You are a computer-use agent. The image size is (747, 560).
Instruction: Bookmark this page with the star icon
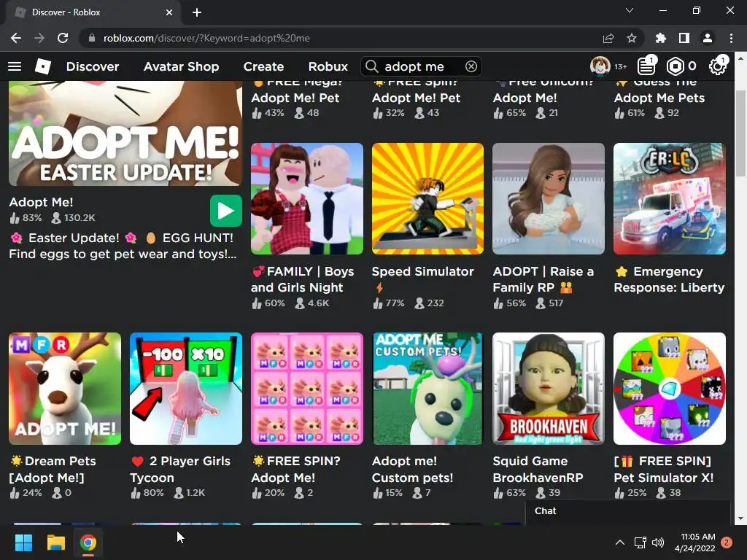pyautogui.click(x=632, y=38)
